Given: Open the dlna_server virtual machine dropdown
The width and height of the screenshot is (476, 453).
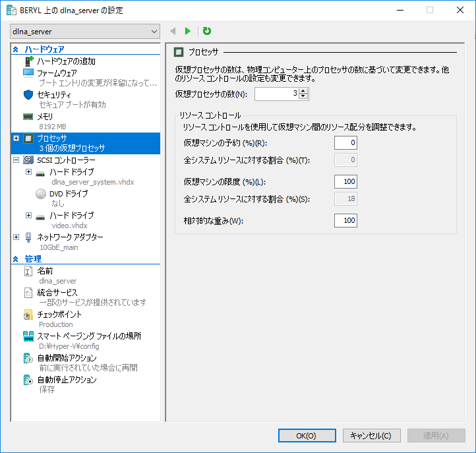Looking at the screenshot, I should (x=85, y=32).
